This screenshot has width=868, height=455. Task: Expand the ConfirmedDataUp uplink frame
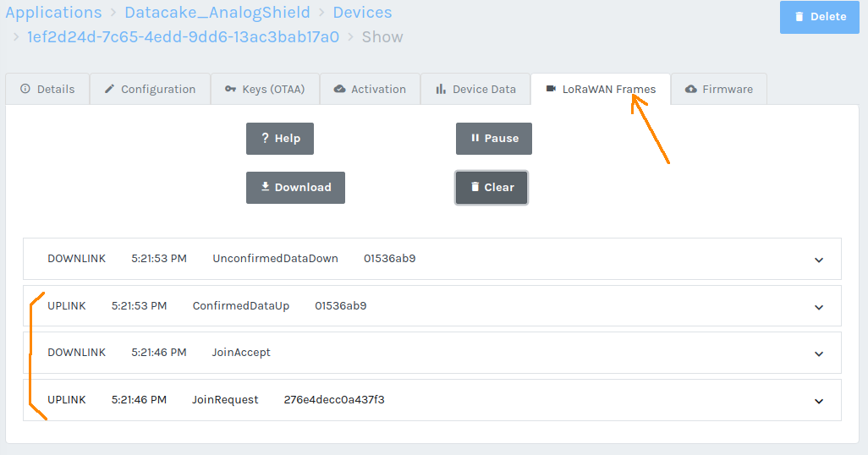tap(818, 307)
